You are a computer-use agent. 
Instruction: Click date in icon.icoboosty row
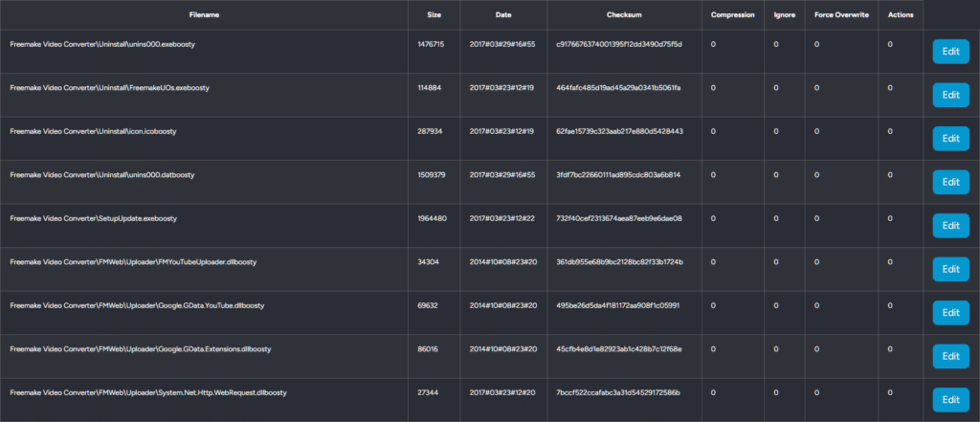click(501, 132)
